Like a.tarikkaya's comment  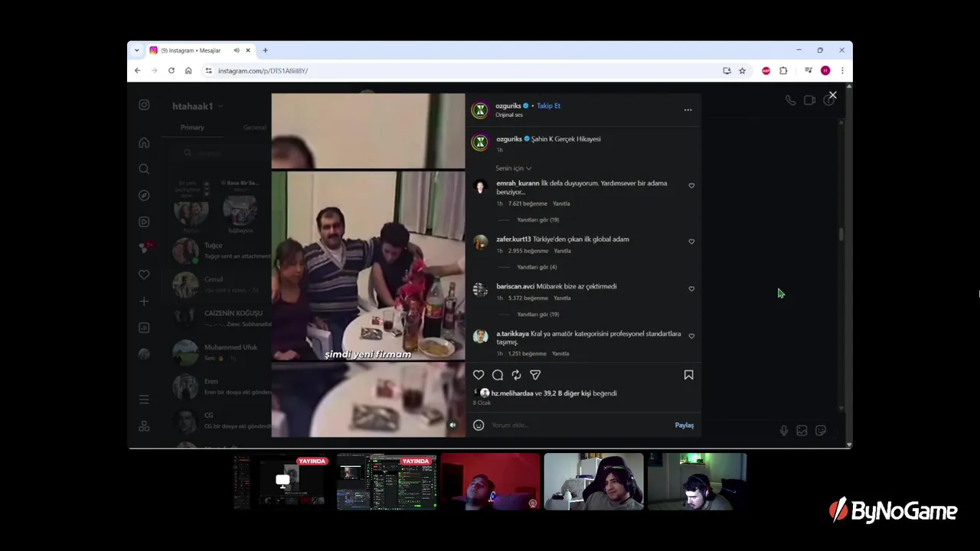[x=691, y=336]
